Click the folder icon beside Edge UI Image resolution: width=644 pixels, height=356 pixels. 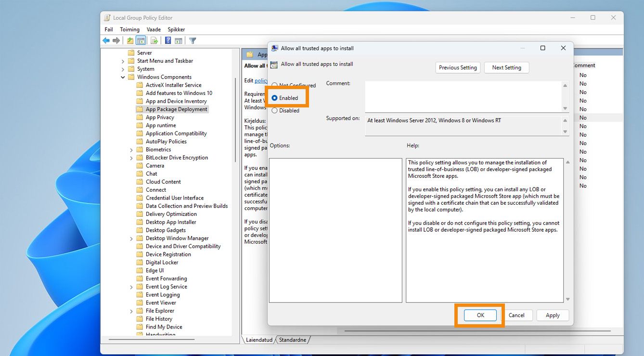(140, 271)
